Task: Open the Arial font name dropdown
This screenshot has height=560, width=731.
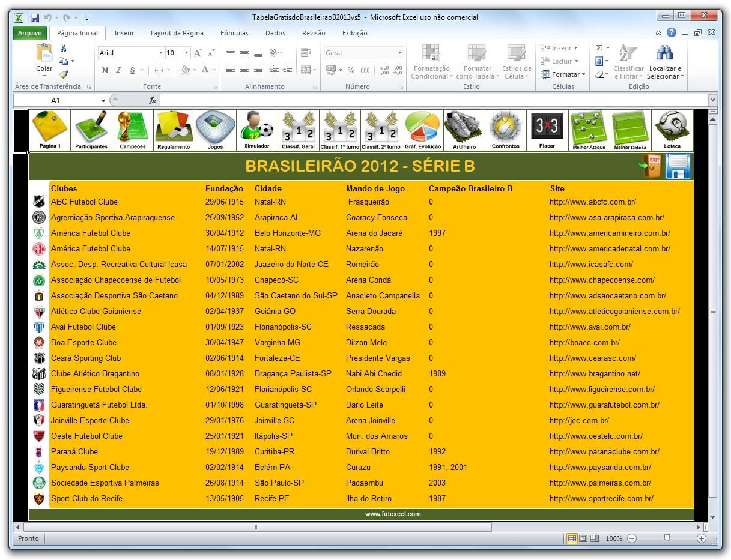Action: (x=160, y=53)
